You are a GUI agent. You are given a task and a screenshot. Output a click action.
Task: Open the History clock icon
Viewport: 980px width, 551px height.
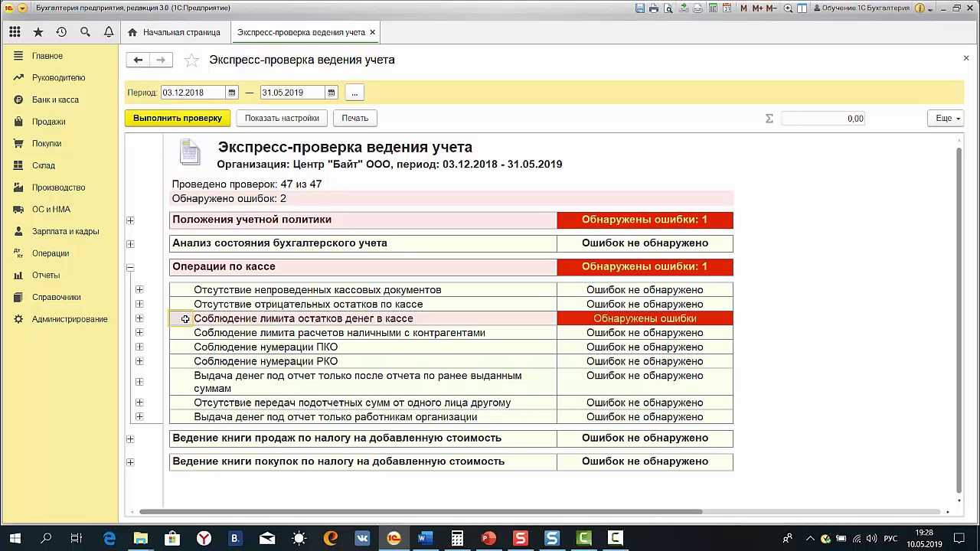(x=61, y=32)
